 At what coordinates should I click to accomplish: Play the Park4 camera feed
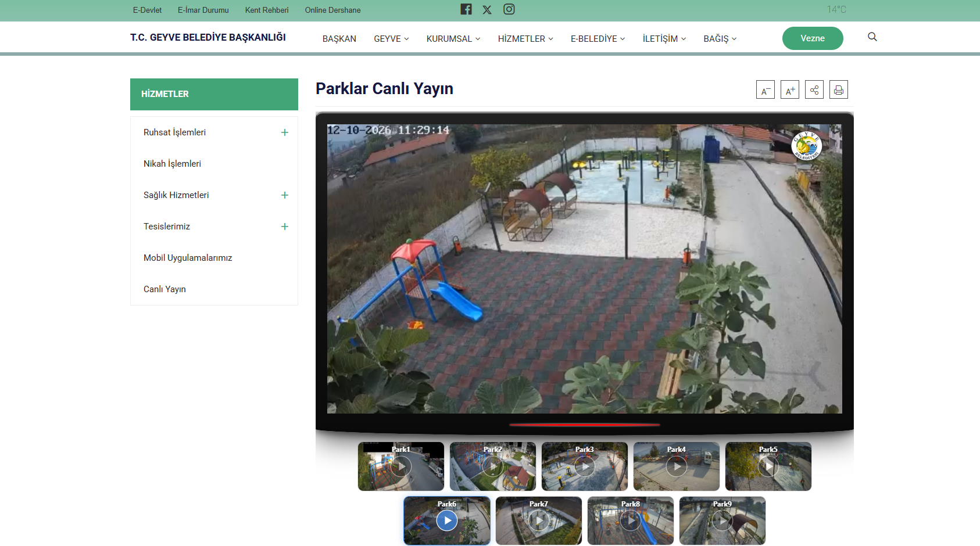coord(677,466)
